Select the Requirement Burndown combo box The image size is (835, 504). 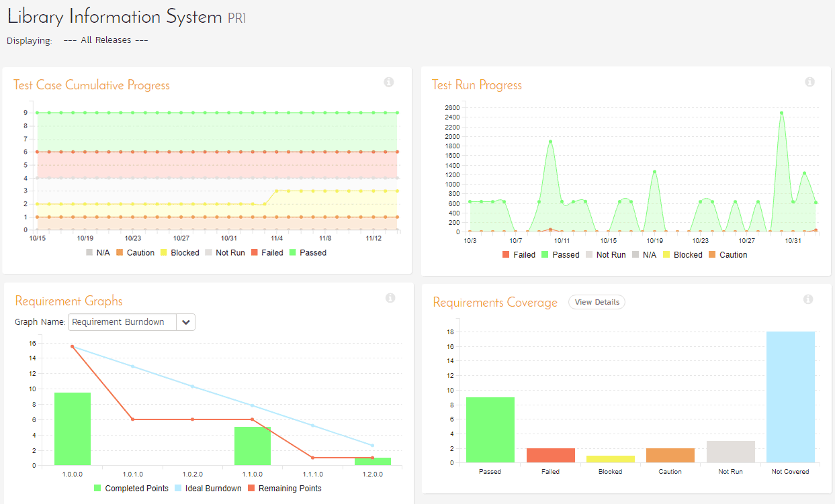click(x=132, y=322)
